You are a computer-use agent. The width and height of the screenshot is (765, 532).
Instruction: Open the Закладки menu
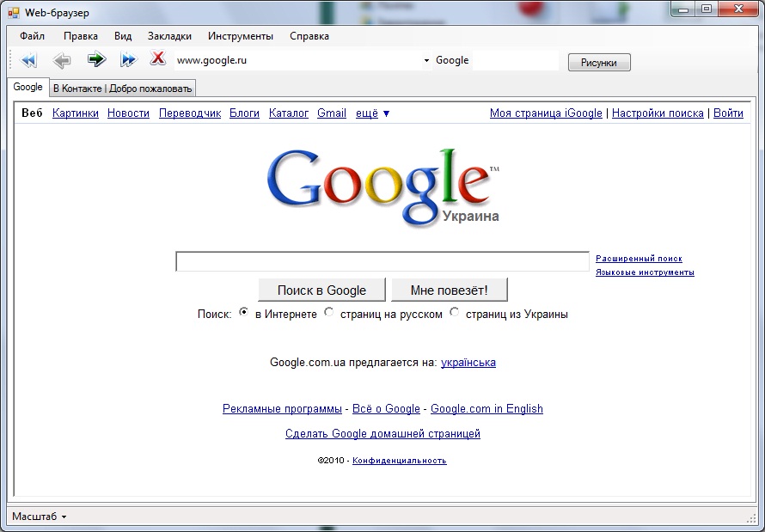point(170,36)
